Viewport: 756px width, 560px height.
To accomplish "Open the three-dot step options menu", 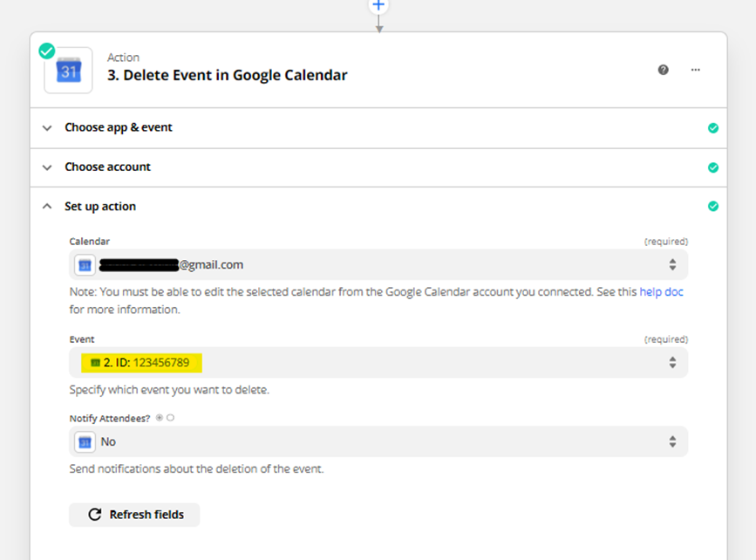I will tap(695, 70).
